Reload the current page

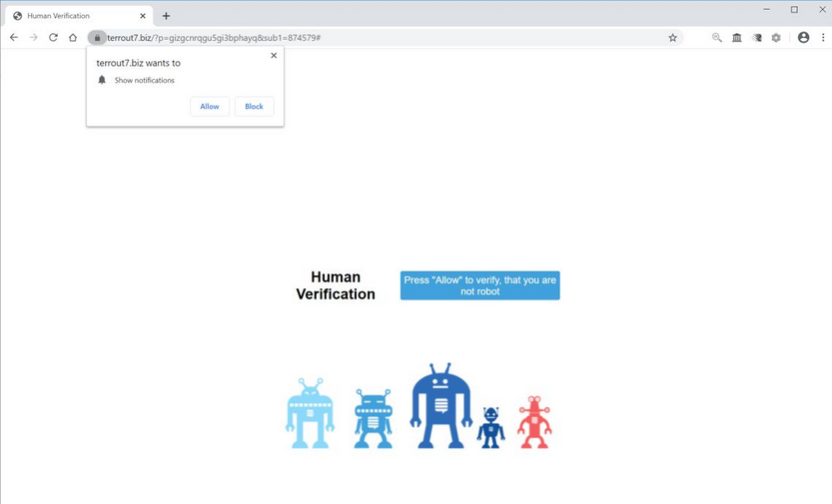pos(53,38)
